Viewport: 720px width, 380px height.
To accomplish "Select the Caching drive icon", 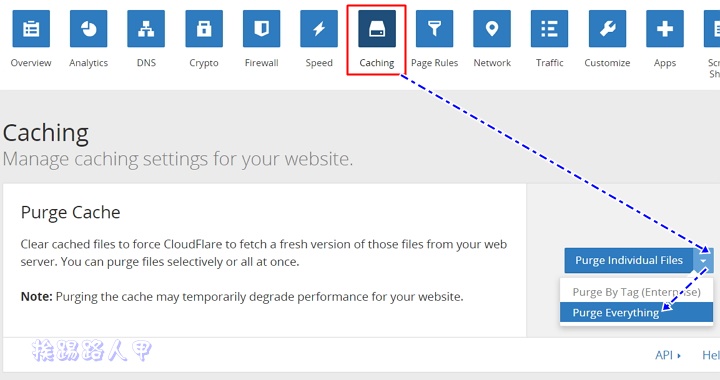I will point(377,28).
